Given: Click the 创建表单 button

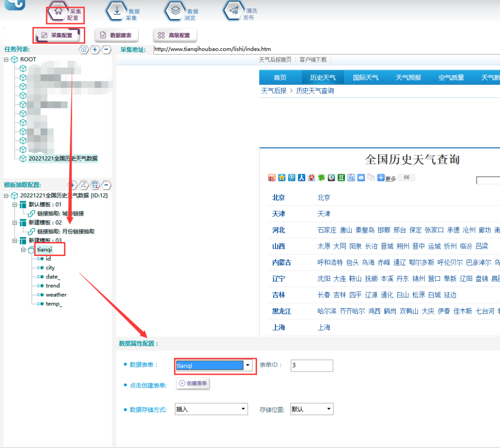Looking at the screenshot, I should (x=193, y=383).
